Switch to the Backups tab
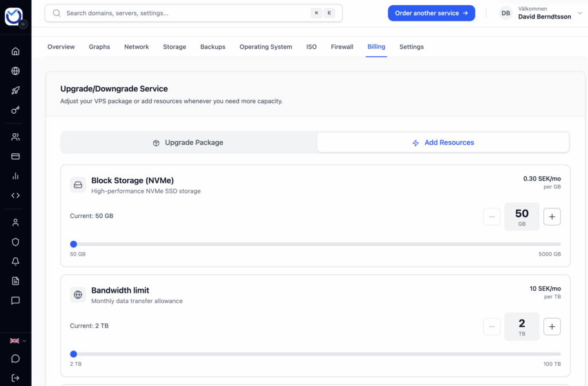588x386 pixels. coord(212,47)
